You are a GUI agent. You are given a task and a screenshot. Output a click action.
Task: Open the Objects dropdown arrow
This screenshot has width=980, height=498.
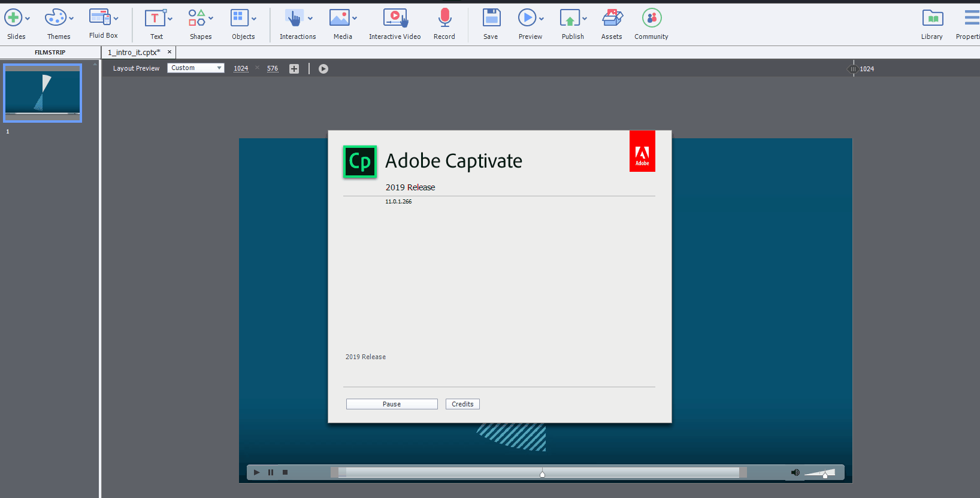[x=254, y=19]
